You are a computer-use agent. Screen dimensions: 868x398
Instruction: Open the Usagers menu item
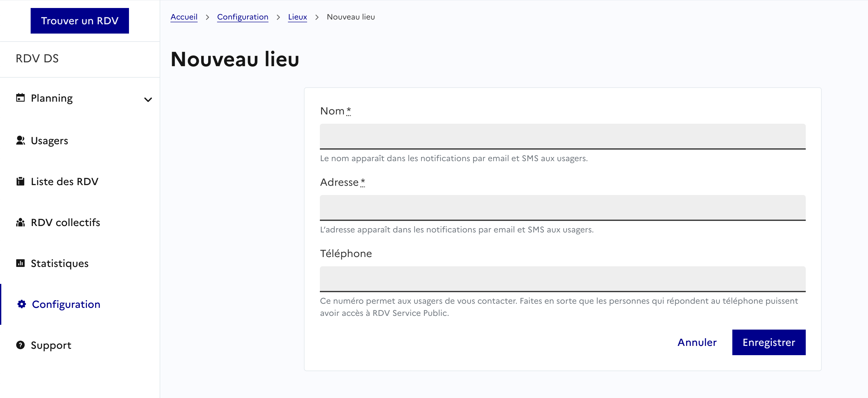click(x=49, y=141)
